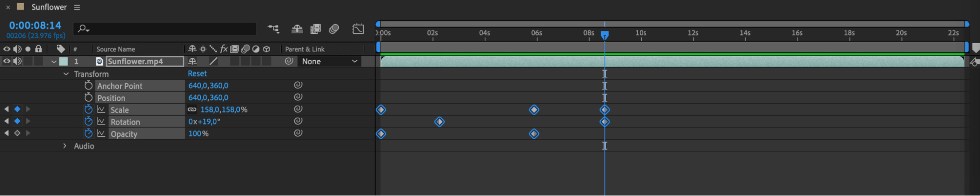This screenshot has height=196, width=980.
Task: Toggle the Opacity keyframe at current time
Action: pyautogui.click(x=17, y=133)
